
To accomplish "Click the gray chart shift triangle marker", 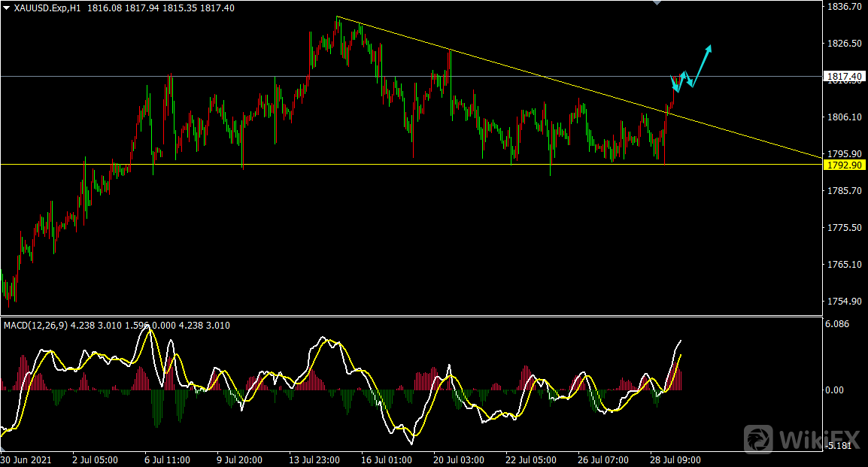I will click(658, 3).
